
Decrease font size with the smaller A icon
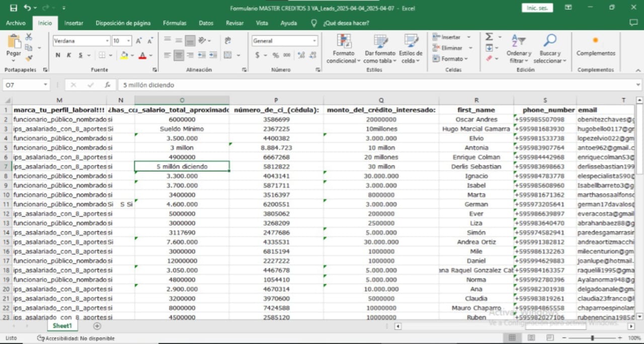[x=150, y=41]
